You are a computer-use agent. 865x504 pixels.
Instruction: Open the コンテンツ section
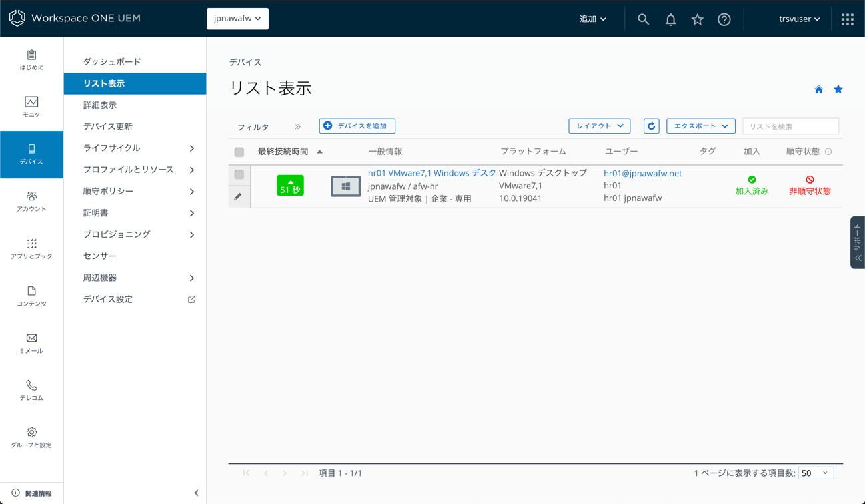point(31,296)
